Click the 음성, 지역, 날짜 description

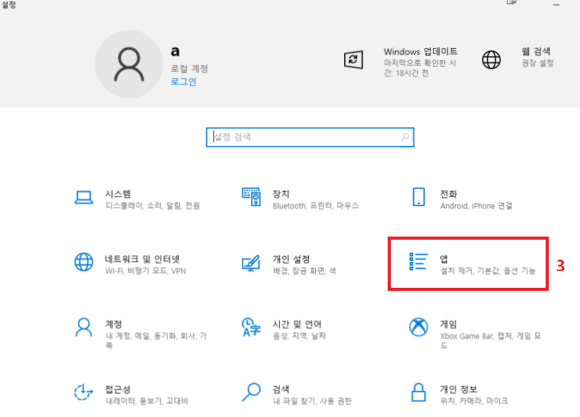pyautogui.click(x=299, y=336)
